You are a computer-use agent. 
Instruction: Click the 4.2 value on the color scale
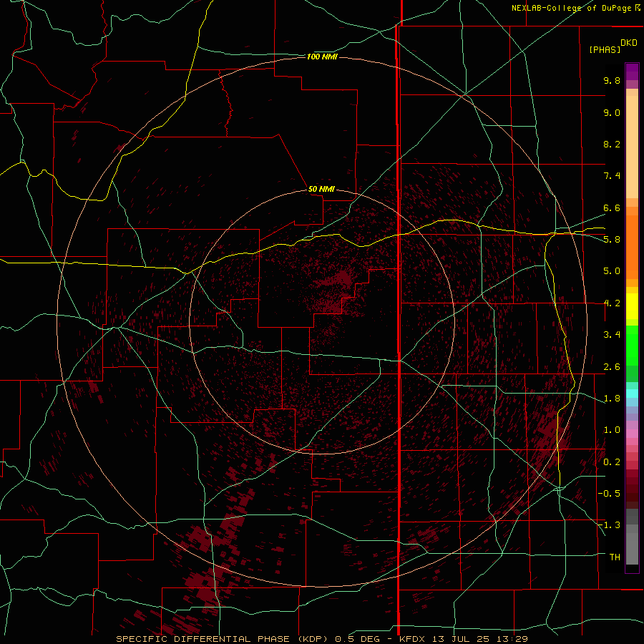(x=612, y=303)
